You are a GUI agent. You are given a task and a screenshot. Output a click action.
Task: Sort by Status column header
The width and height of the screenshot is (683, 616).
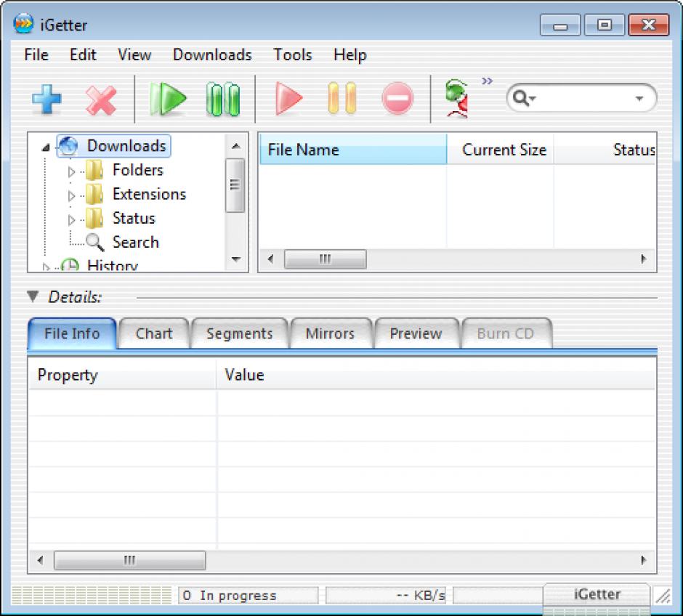point(605,150)
